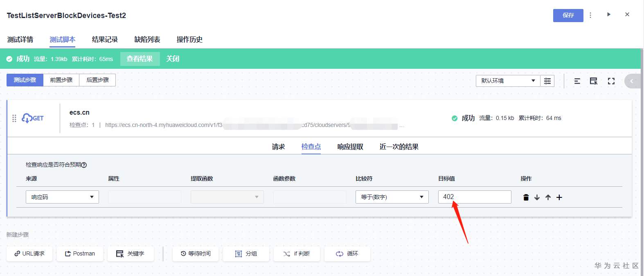Delete the checkpoint with trash icon
644x276 pixels.
coord(526,197)
